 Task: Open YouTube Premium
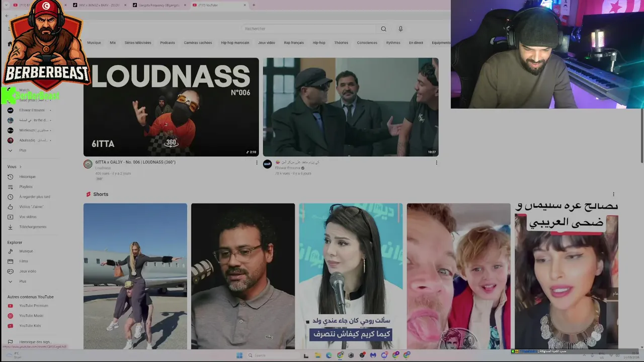tap(34, 306)
